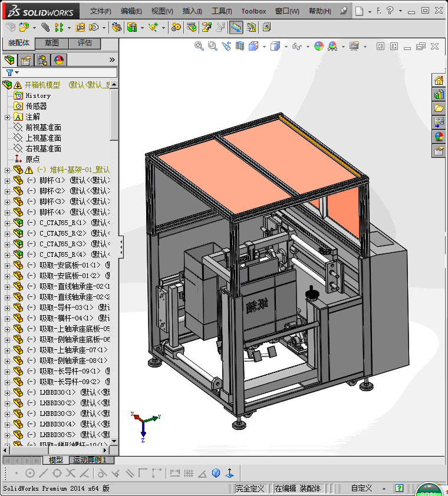Click the Smart Fasteners icon
This screenshot has width=448, height=496.
(x=80, y=28)
